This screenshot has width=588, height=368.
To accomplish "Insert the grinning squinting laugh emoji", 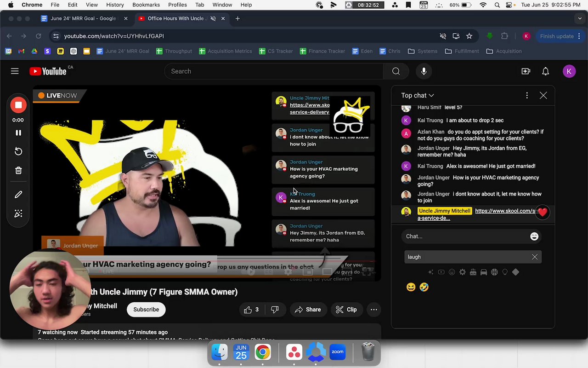I will (411, 287).
